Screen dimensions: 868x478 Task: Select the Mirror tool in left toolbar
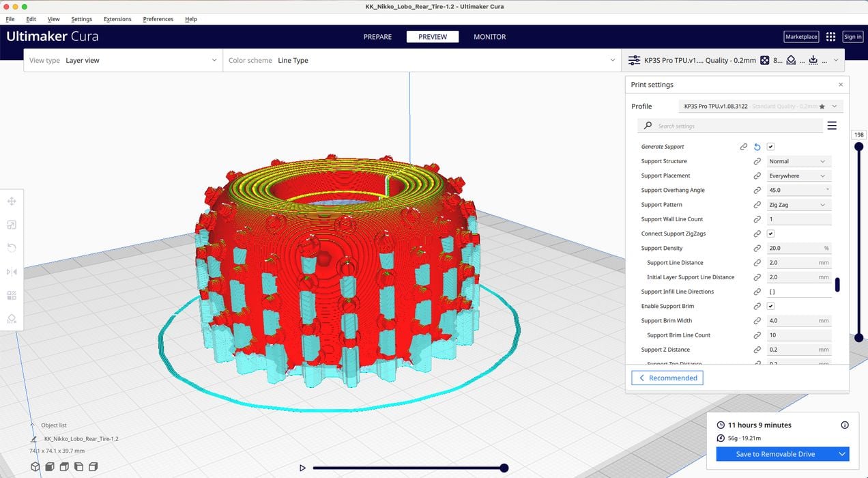coord(12,272)
